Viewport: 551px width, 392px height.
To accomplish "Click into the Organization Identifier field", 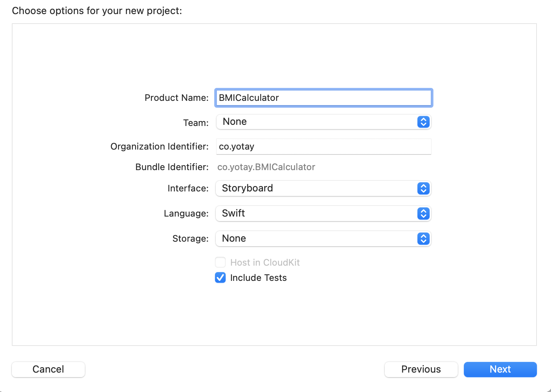I will (323, 147).
